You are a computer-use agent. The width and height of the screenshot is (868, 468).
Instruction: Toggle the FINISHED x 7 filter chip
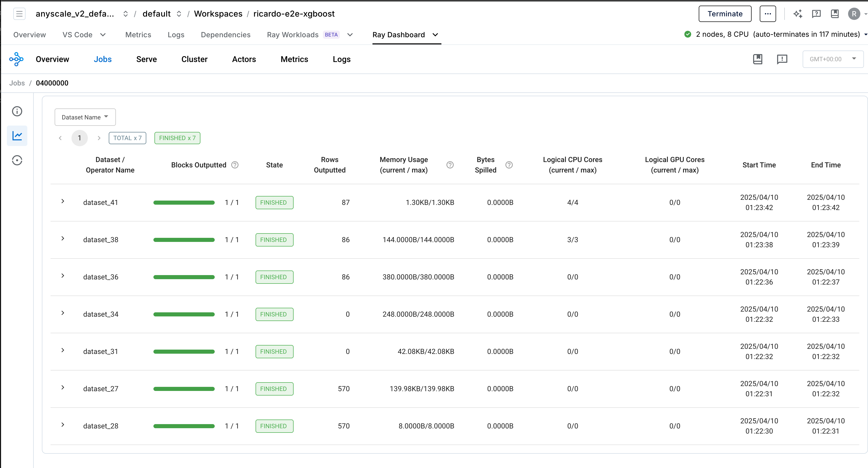177,138
